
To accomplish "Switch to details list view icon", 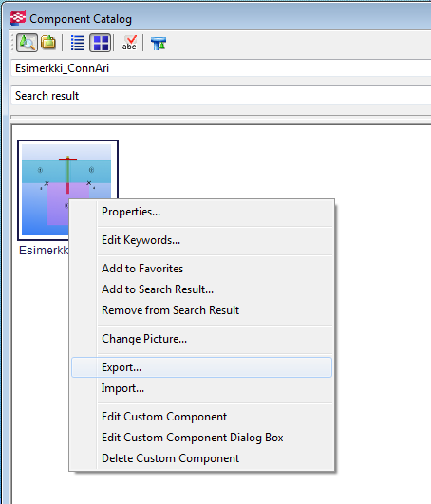I will click(x=78, y=43).
